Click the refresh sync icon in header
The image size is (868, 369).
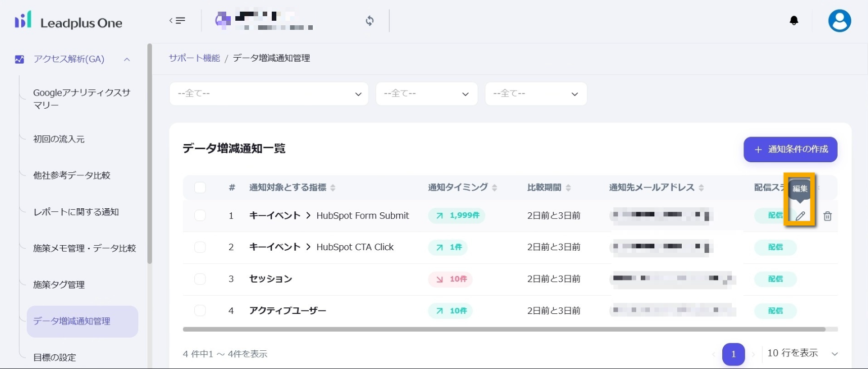370,21
